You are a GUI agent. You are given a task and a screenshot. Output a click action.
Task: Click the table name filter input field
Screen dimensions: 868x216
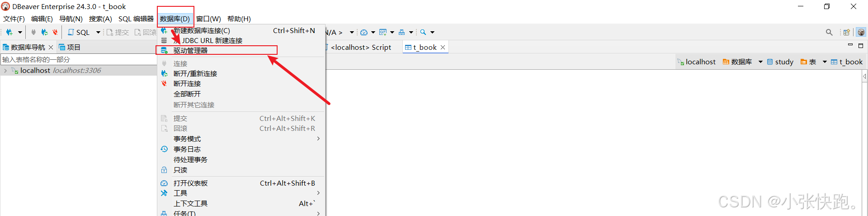79,59
